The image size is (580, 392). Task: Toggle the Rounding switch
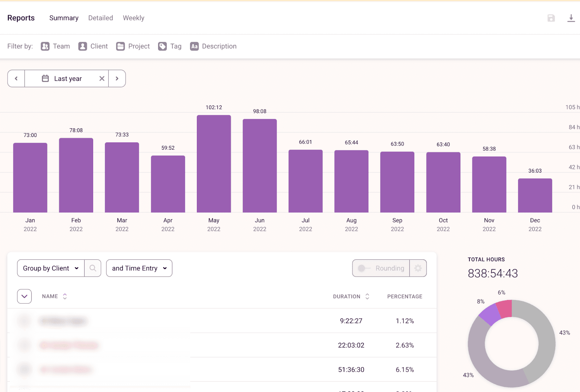[x=364, y=268]
